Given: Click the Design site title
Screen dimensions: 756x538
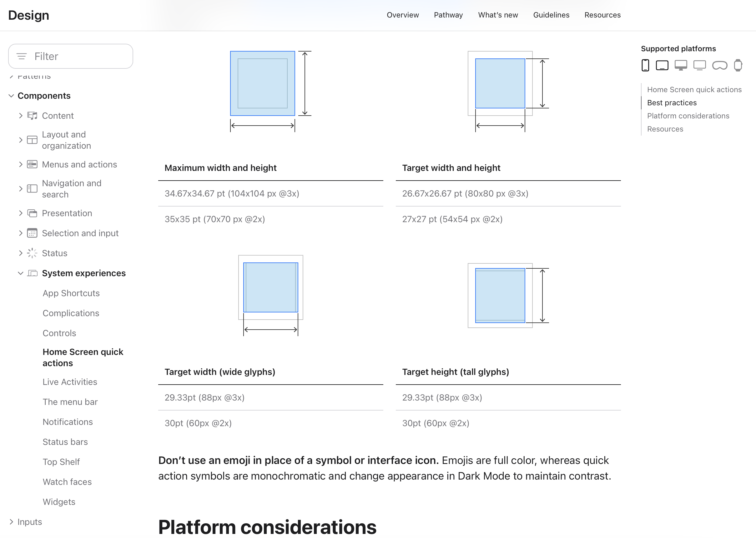Looking at the screenshot, I should pos(28,15).
